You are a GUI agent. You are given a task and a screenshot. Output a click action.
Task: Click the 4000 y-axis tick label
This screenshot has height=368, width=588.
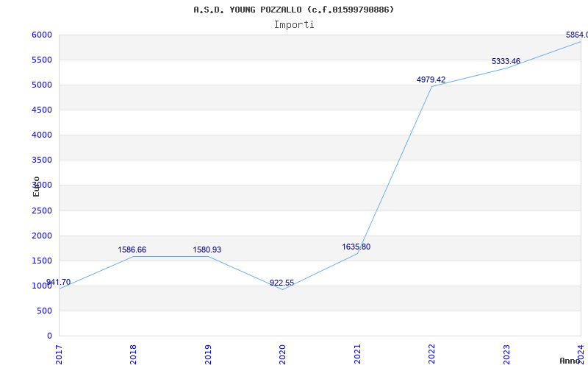[x=42, y=135]
